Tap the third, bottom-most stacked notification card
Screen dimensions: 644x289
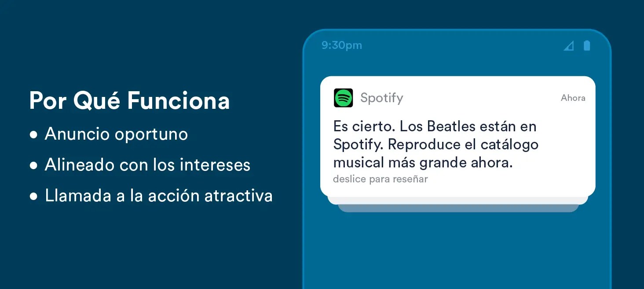point(457,209)
